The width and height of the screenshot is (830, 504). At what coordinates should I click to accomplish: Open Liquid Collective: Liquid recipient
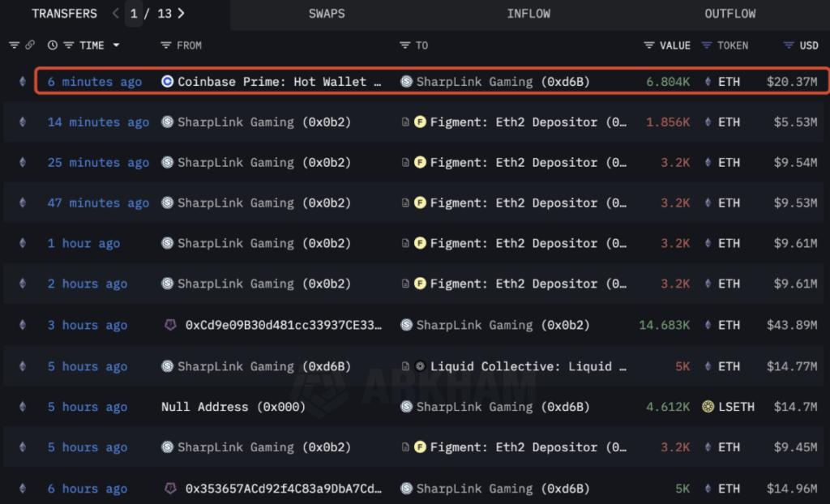(528, 366)
